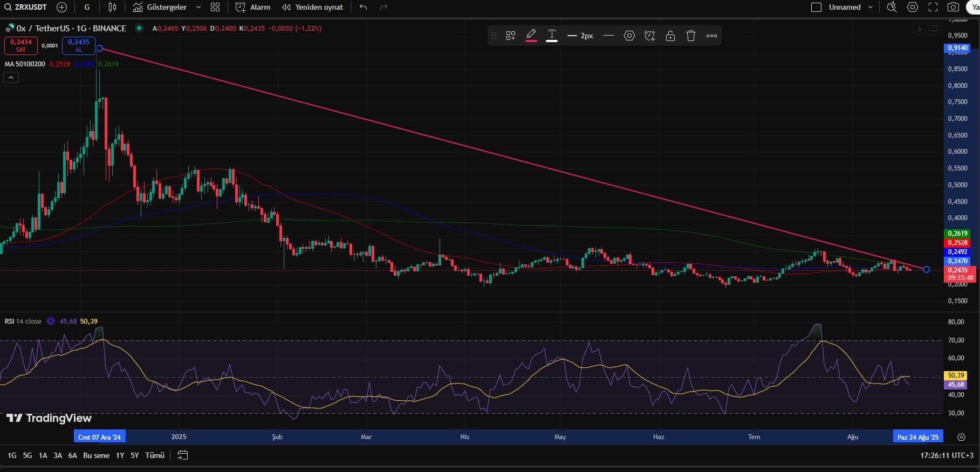Move pane down with the arrow icon
The width and height of the screenshot is (980, 472).
pyautogui.click(x=920, y=28)
